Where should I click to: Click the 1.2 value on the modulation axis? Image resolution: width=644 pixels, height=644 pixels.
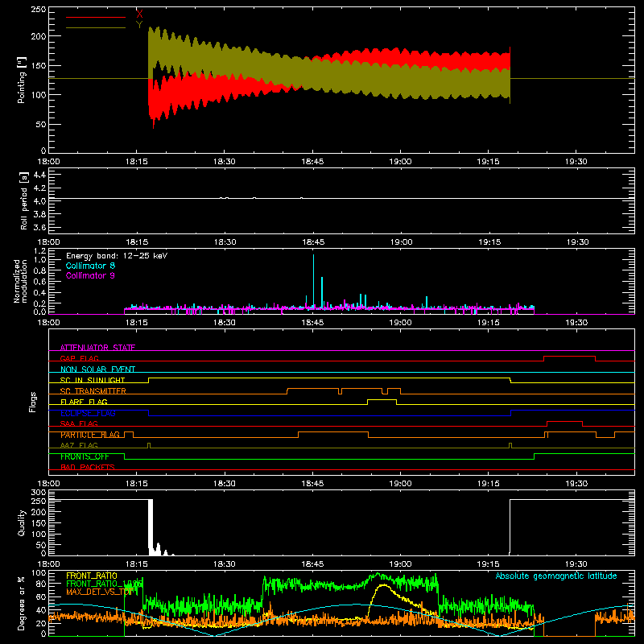point(40,250)
